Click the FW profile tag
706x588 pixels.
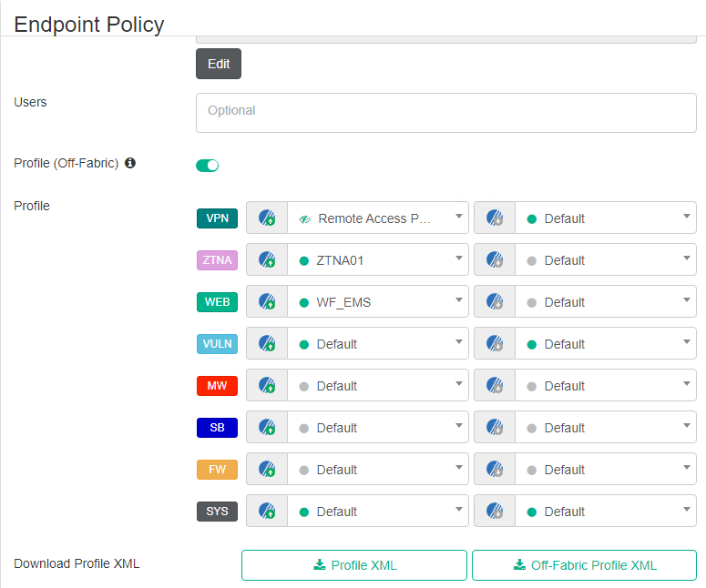click(217, 470)
